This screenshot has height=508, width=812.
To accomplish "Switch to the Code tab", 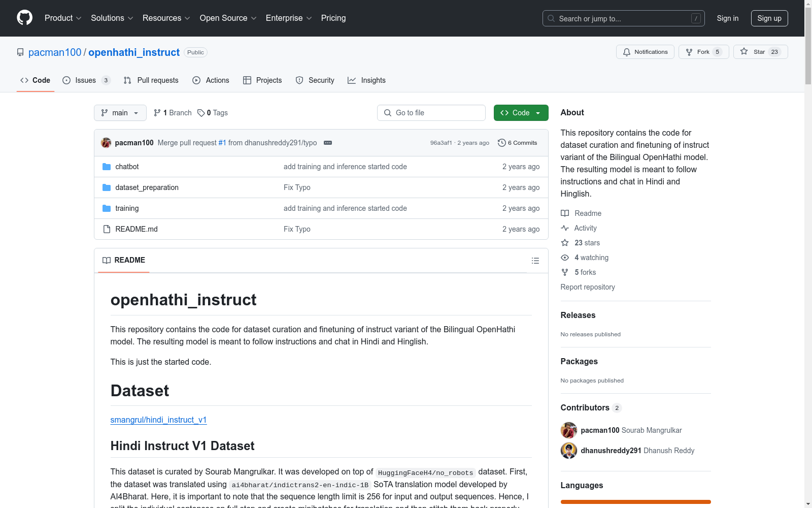I will tap(36, 80).
